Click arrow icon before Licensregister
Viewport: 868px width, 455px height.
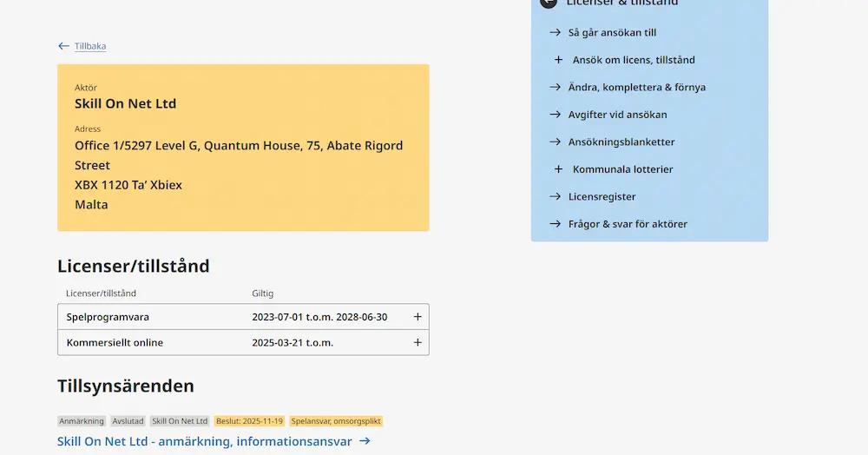556,196
